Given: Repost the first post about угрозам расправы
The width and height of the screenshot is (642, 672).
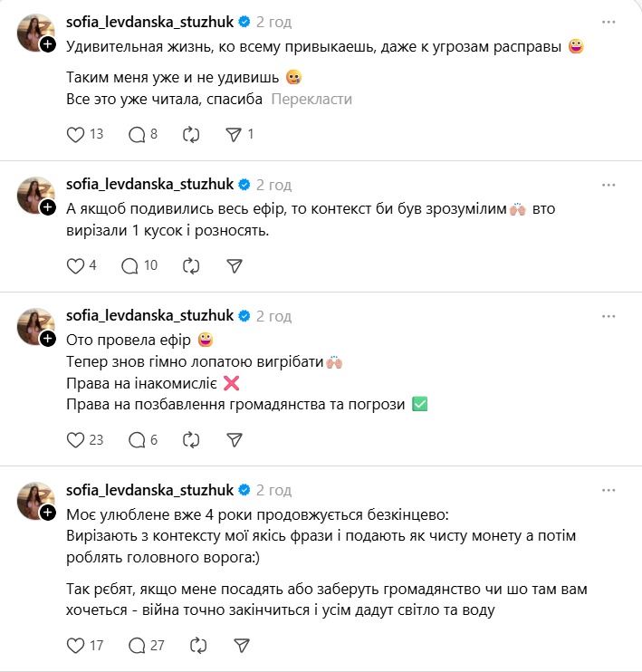Looking at the screenshot, I should click(x=190, y=134).
